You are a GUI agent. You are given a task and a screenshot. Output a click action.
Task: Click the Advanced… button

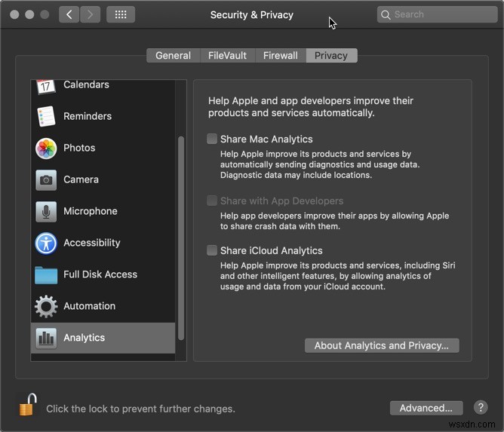coord(426,408)
